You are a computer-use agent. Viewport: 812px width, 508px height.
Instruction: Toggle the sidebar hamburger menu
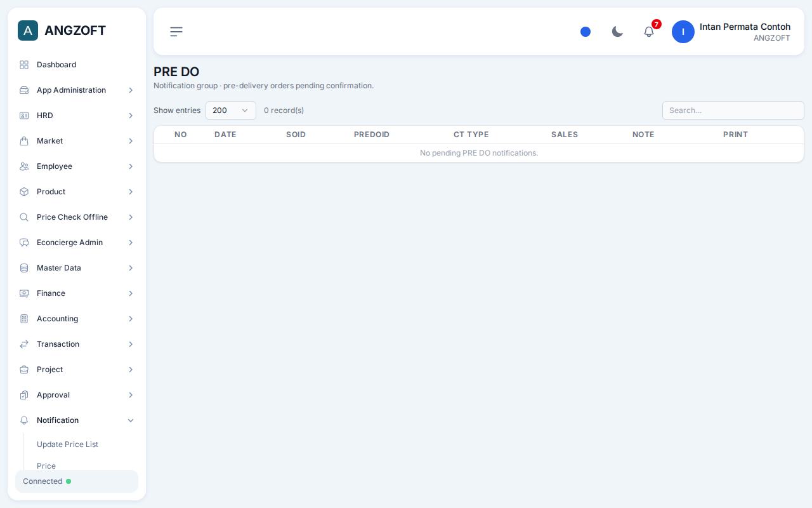tap(176, 32)
